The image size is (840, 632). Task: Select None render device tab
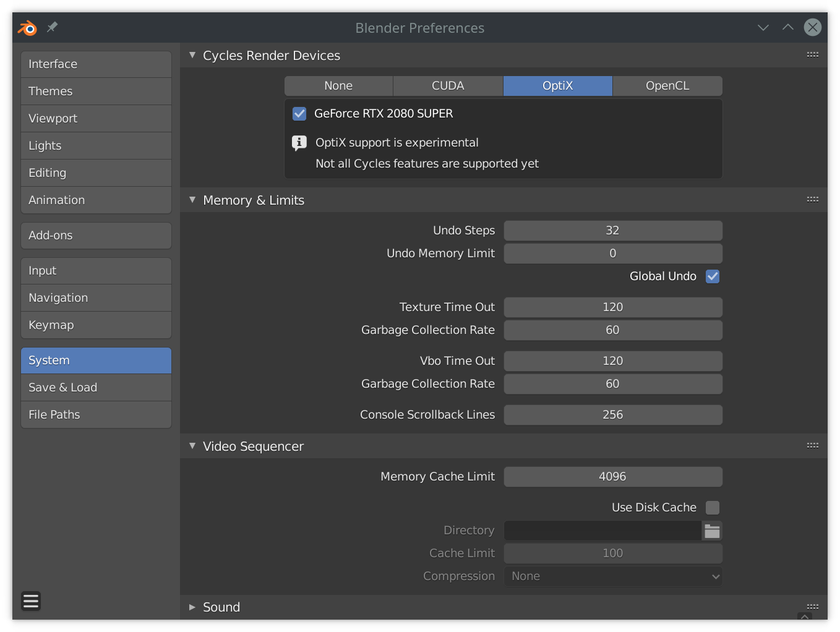pyautogui.click(x=338, y=86)
